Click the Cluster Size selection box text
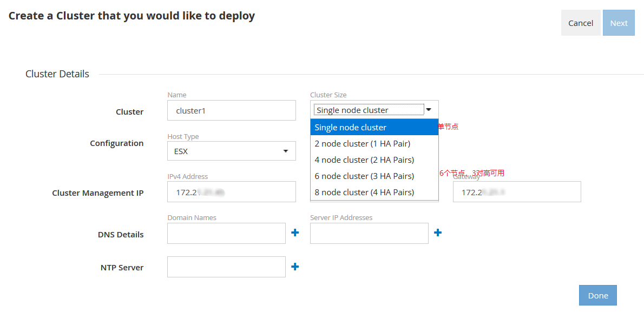The height and width of the screenshot is (312, 644). (368, 110)
